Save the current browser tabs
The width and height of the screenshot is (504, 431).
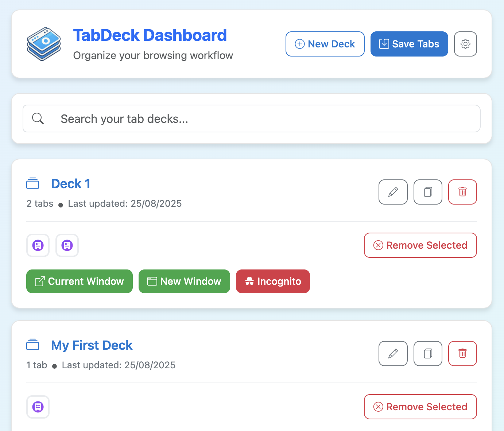(x=409, y=44)
